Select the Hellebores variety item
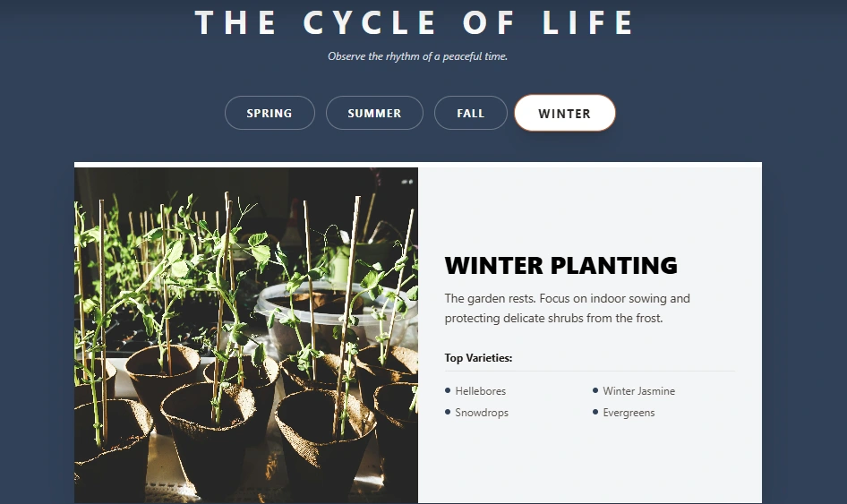 tap(480, 391)
